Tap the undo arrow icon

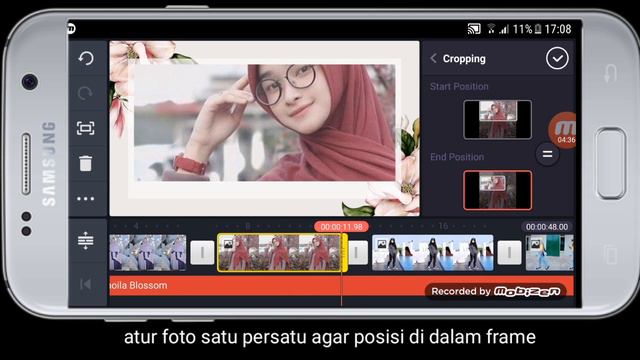tap(86, 58)
